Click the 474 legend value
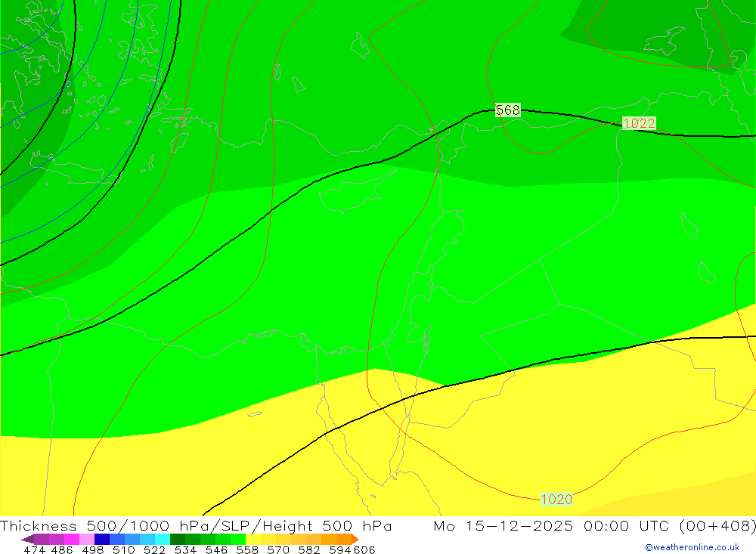The height and width of the screenshot is (554, 756). pyautogui.click(x=34, y=550)
